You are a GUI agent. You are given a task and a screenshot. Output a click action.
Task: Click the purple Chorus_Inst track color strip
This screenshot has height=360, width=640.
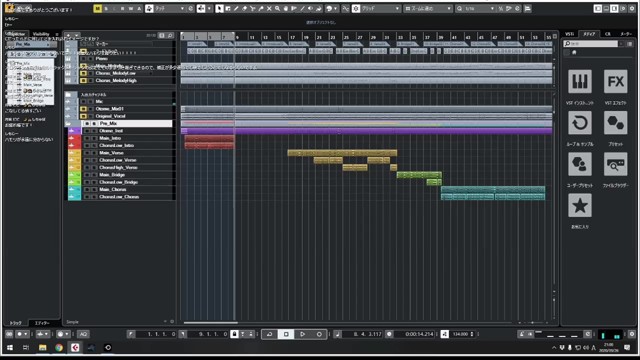point(74,131)
